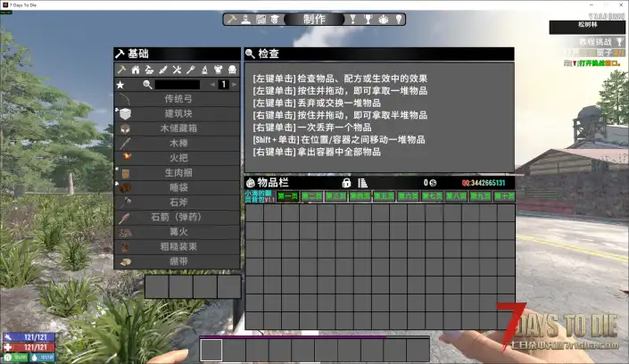Click the 教程挑战 tracker trophy icon
Viewport: 629px width, 364px height.
click(620, 41)
